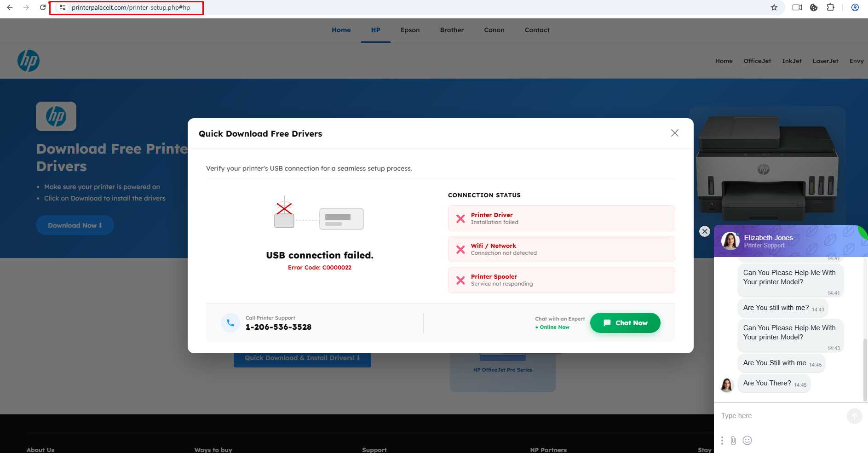Select the HP tab in top navigation
This screenshot has height=453, width=868.
376,30
